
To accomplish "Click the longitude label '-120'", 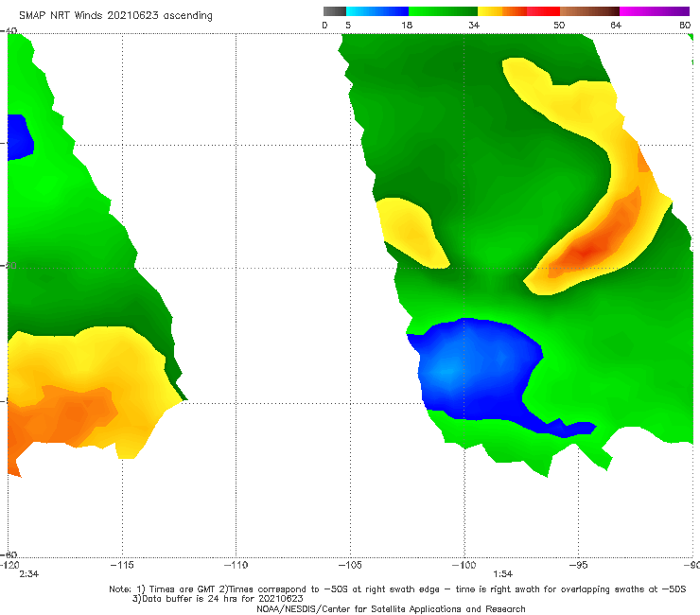I will pos(9,565).
